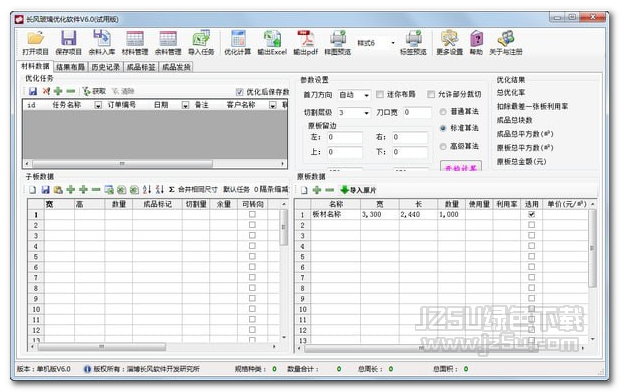Click the 获取 button

click(95, 91)
